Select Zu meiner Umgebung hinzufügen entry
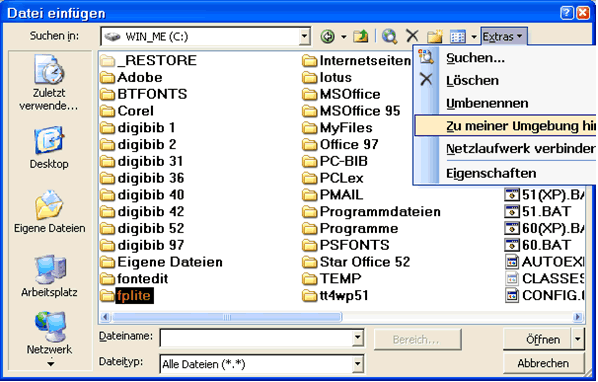This screenshot has height=382, width=598. [506, 126]
